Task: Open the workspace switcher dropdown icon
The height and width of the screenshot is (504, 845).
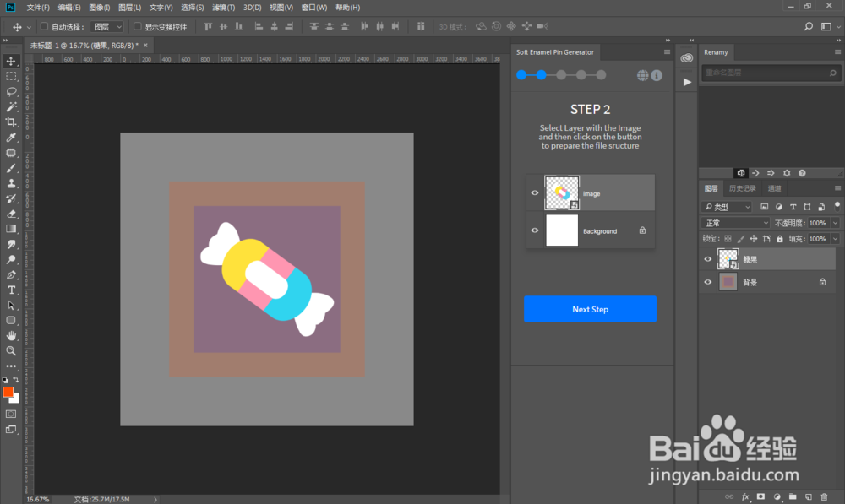Action: [x=829, y=26]
